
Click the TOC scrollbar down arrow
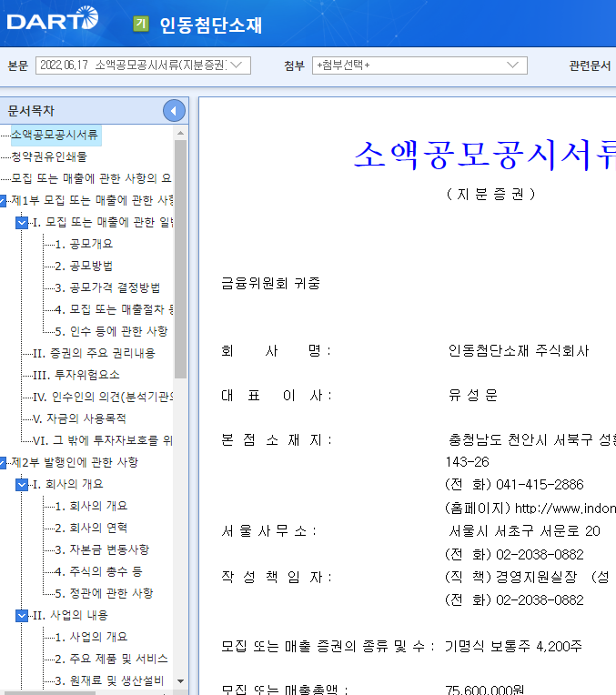[180, 681]
